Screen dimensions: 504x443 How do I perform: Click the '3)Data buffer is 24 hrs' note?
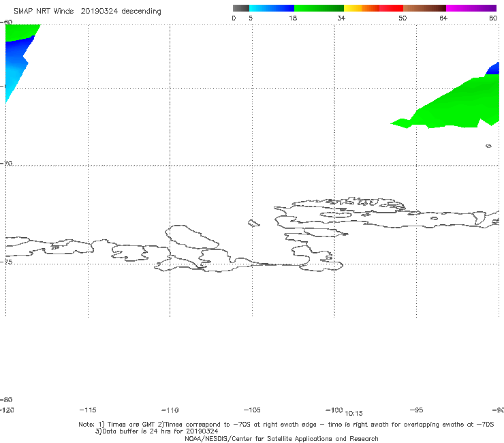coord(157,431)
